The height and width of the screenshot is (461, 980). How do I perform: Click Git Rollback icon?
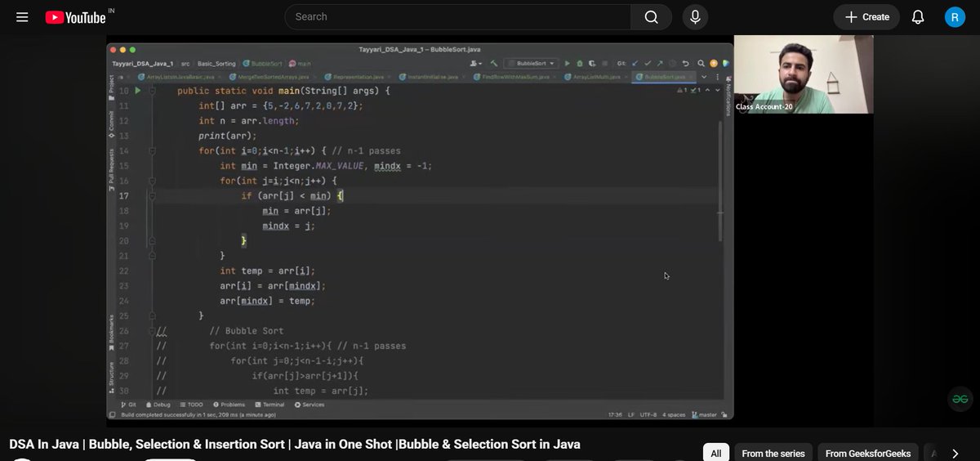point(686,63)
